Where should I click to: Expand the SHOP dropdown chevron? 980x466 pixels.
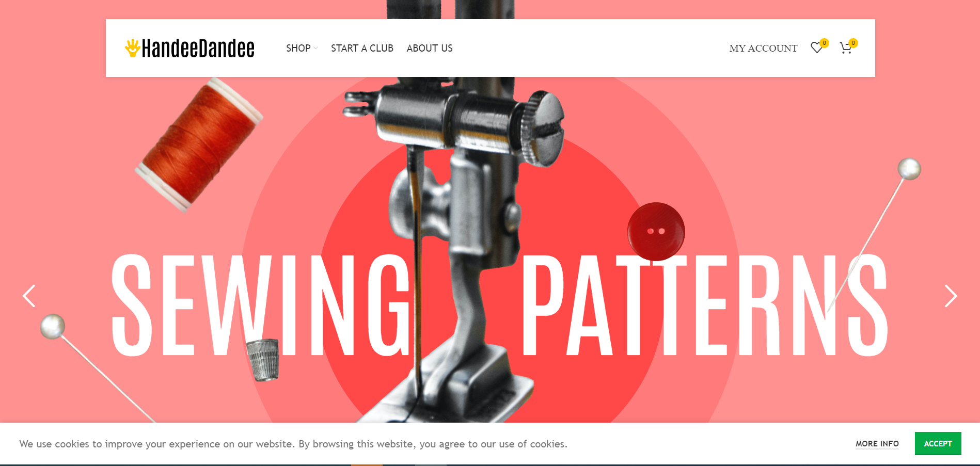pyautogui.click(x=315, y=48)
